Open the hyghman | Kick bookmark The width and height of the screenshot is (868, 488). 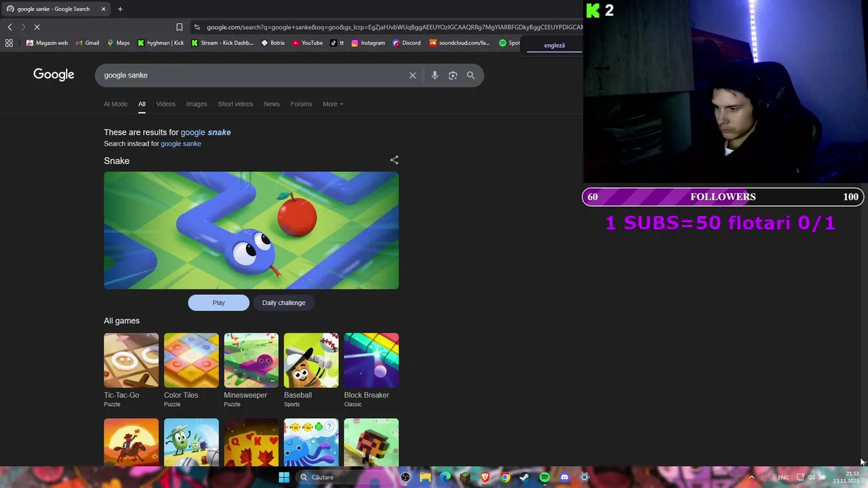[x=161, y=43]
